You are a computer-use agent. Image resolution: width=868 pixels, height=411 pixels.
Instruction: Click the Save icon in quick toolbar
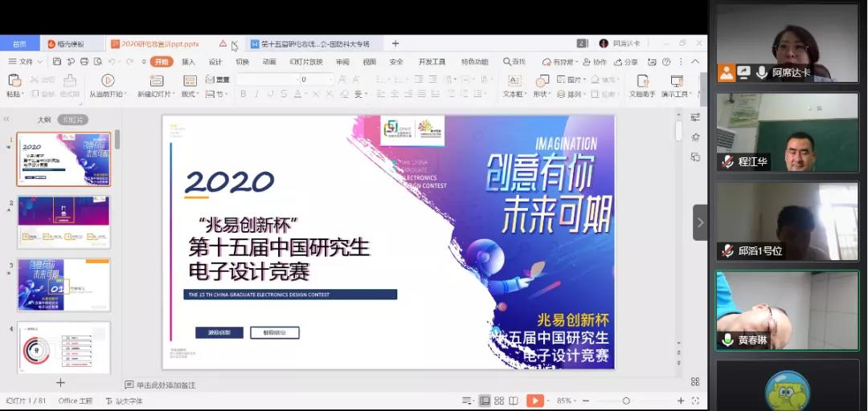click(x=57, y=61)
